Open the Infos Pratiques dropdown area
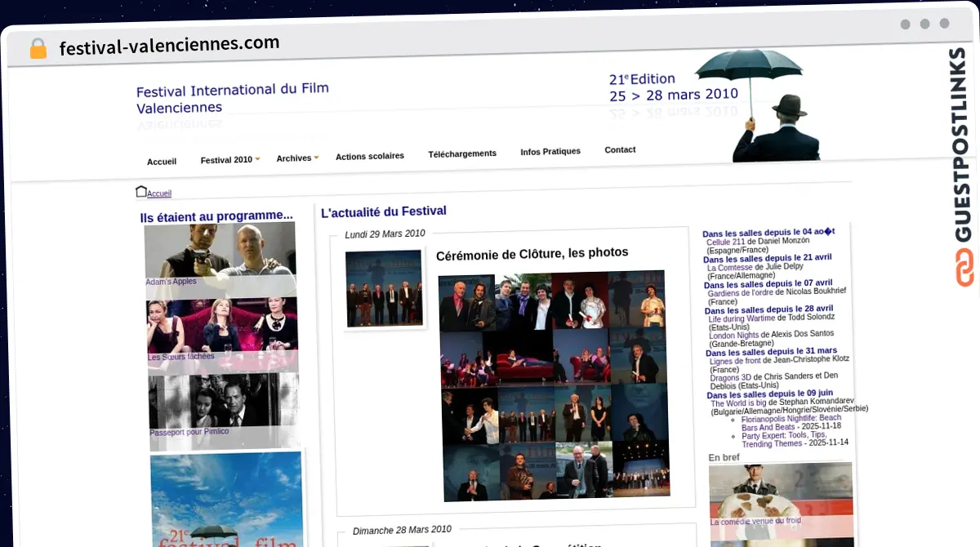 click(x=550, y=150)
